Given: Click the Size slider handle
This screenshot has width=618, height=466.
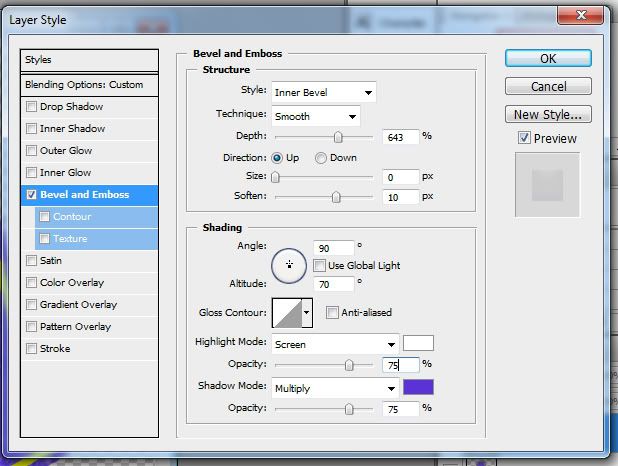Looking at the screenshot, I should 275,177.
